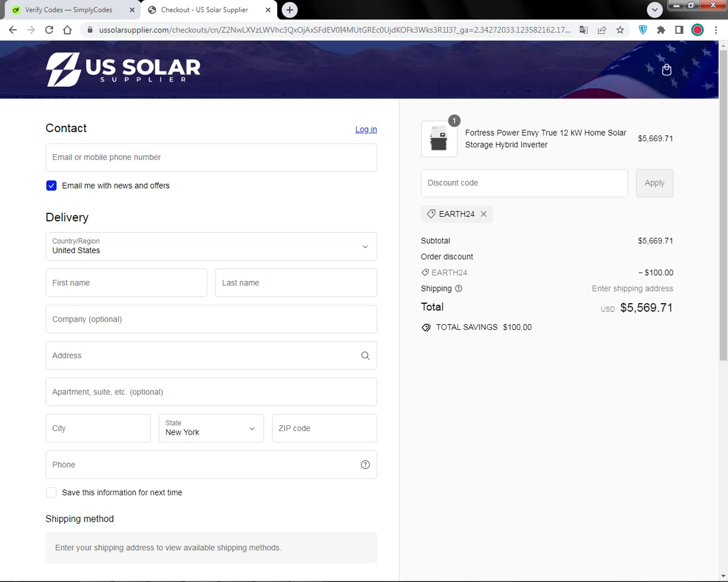
Task: Bookmark this page with star icon
Action: point(620,30)
